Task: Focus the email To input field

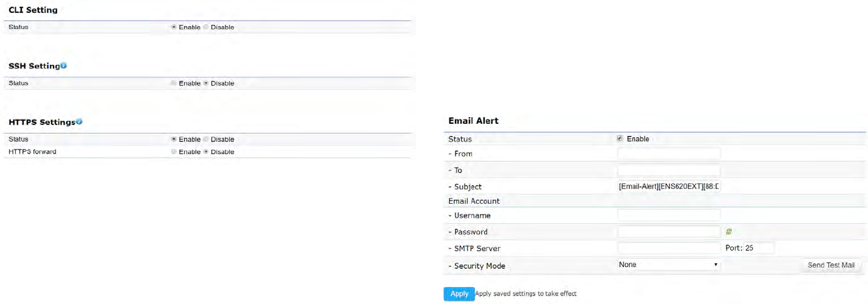Action: 669,171
